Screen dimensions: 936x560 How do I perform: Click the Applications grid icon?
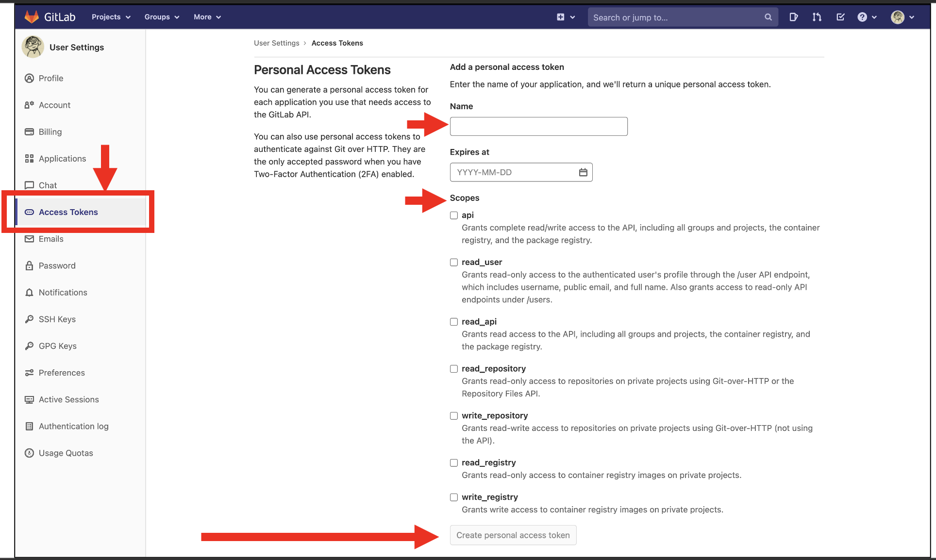coord(29,158)
